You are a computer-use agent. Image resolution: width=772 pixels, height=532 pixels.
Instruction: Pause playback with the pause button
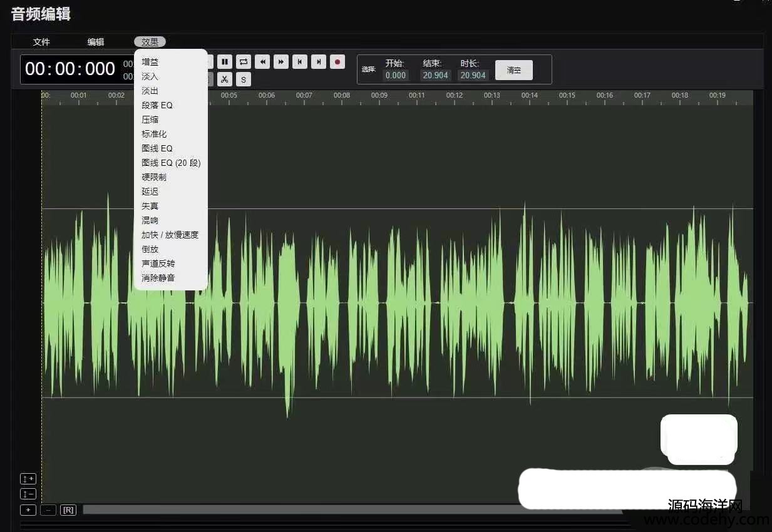225,61
